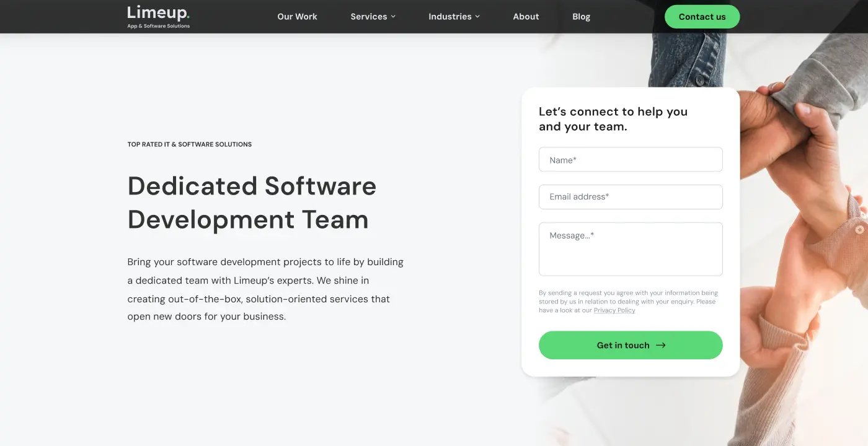Navigate to the Blog page

point(581,17)
